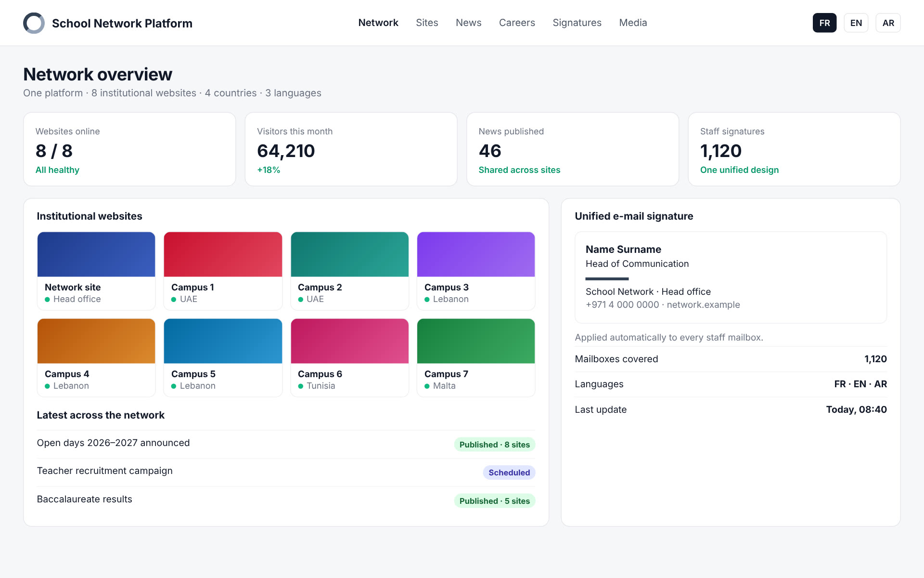Click the School Network Platform title
This screenshot has width=924, height=578.
pos(122,23)
